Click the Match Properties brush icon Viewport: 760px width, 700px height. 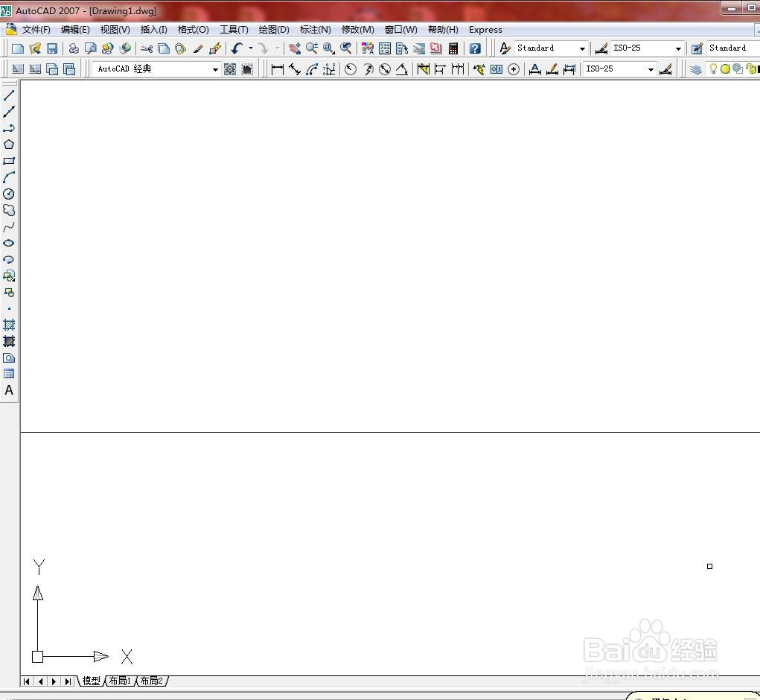pos(198,48)
